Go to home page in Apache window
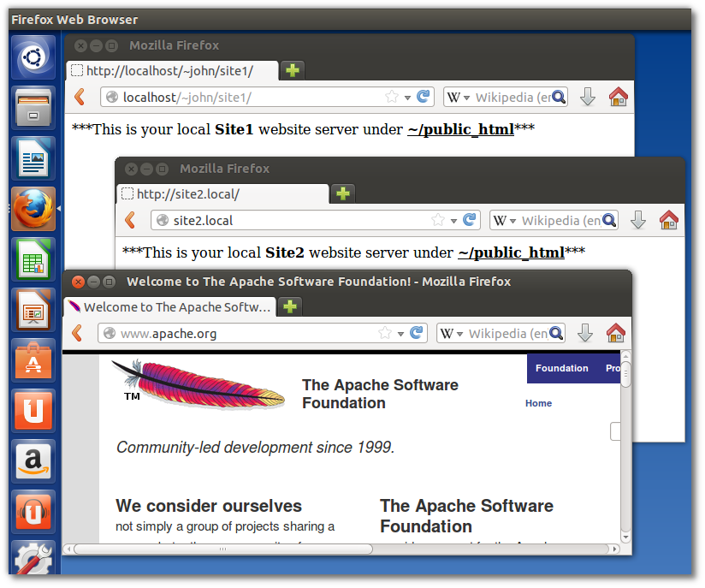 (615, 333)
